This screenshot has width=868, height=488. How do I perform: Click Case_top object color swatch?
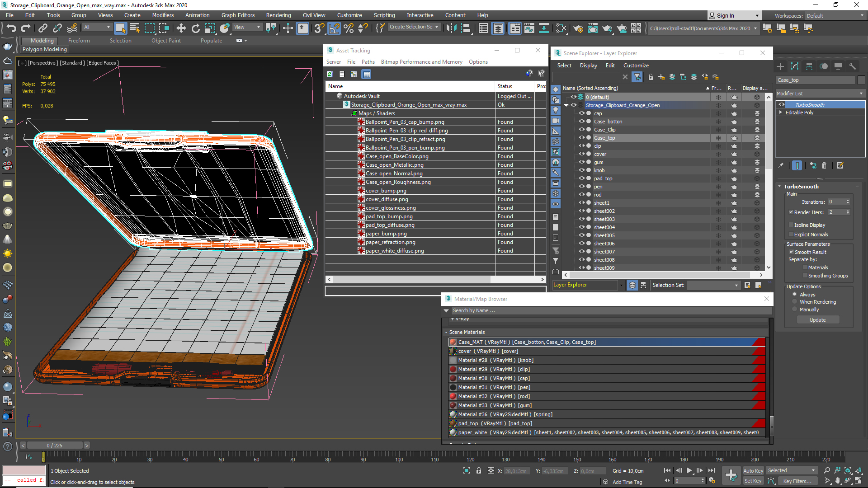[861, 80]
